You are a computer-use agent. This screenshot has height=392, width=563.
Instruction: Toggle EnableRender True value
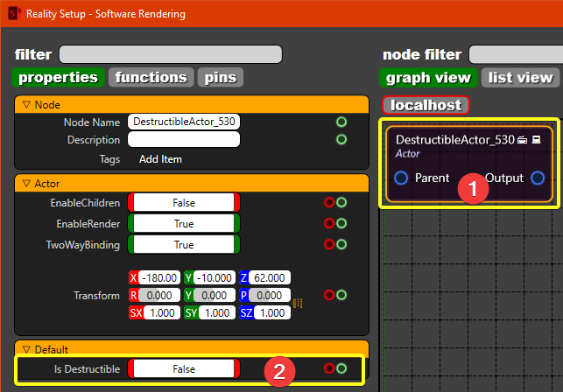click(184, 224)
